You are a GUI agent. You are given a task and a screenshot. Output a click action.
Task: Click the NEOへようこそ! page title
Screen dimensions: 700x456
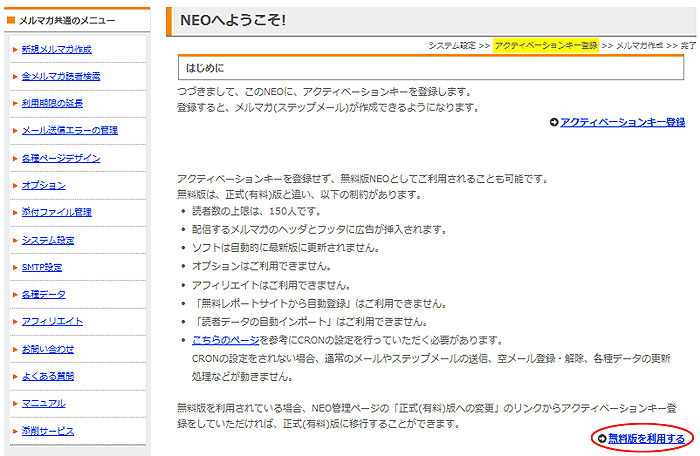pyautogui.click(x=233, y=20)
